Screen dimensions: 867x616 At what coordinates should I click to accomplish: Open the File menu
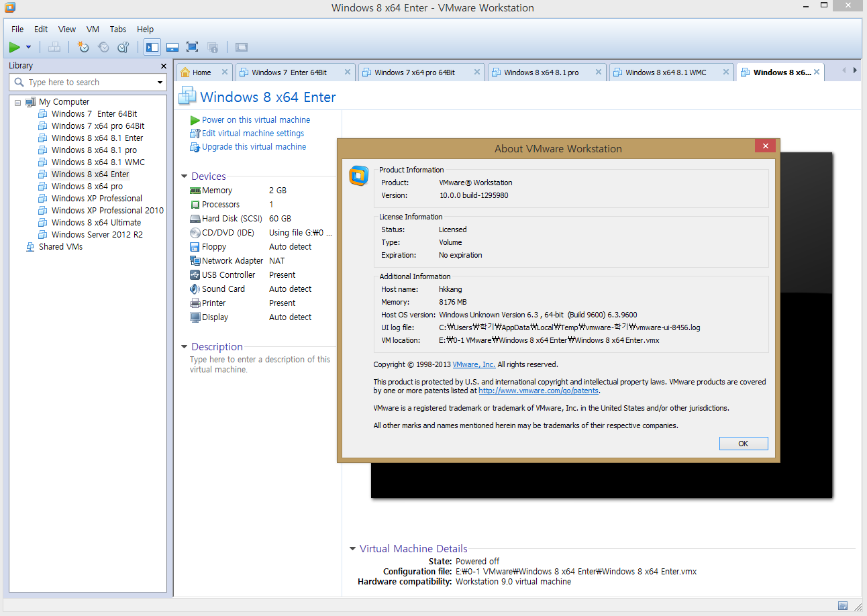(17, 30)
